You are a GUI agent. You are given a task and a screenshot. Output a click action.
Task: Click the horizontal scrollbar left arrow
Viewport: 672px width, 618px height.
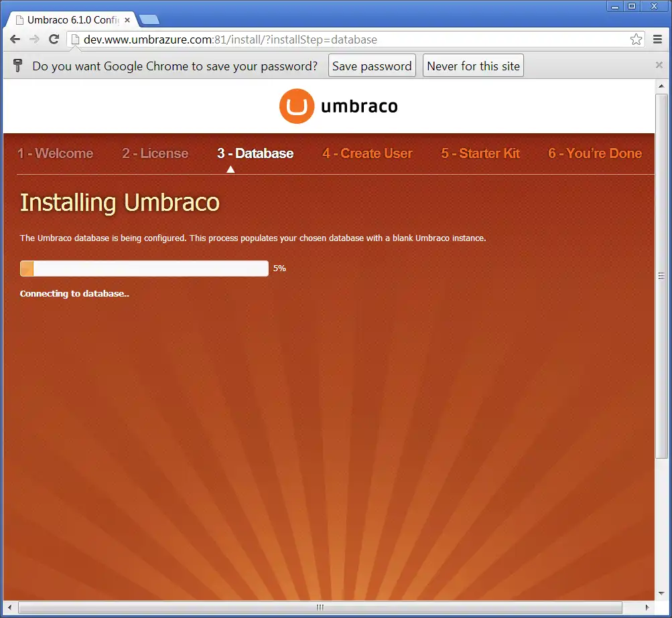point(9,607)
